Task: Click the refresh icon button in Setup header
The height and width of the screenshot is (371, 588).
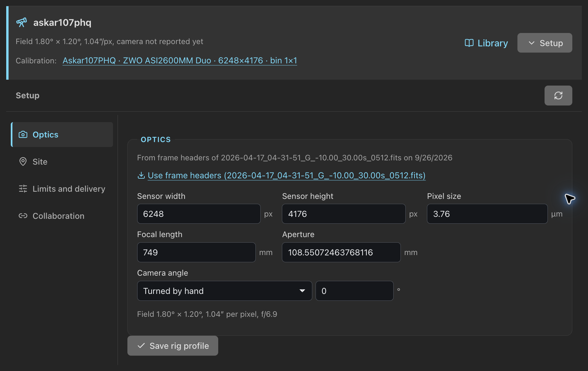Action: coord(558,95)
